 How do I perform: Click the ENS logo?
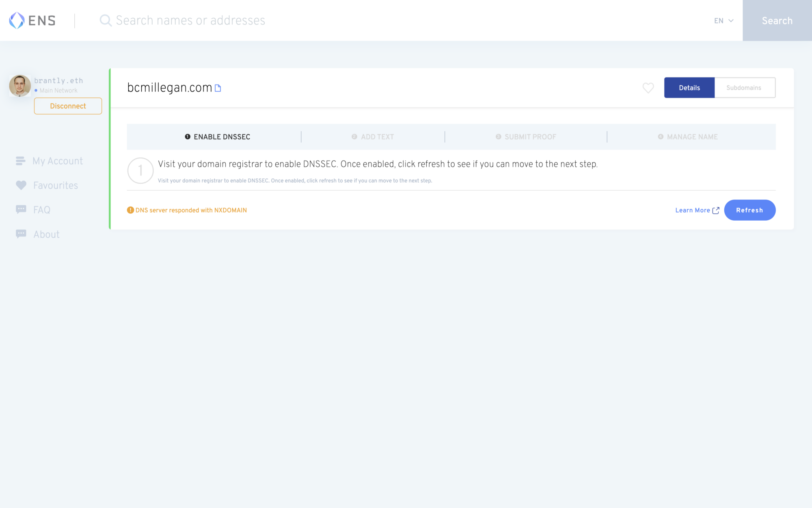32,20
